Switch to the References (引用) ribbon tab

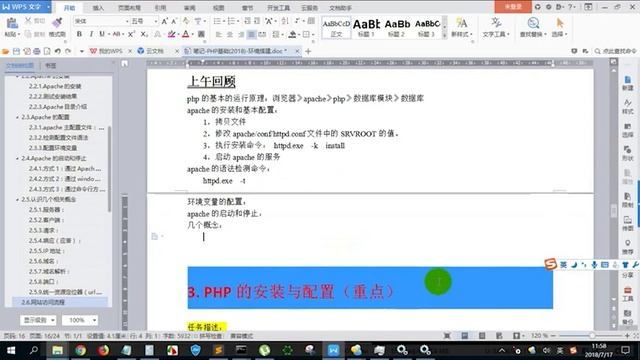[160, 8]
